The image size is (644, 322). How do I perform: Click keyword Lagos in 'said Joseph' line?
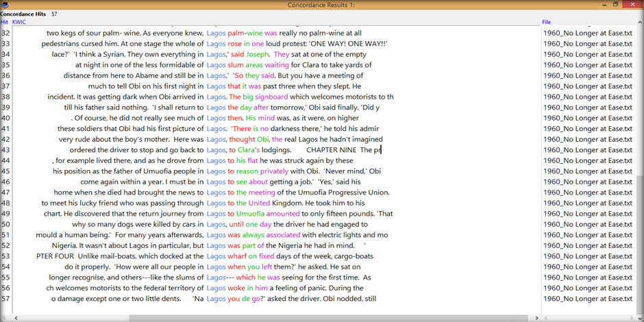click(x=216, y=54)
